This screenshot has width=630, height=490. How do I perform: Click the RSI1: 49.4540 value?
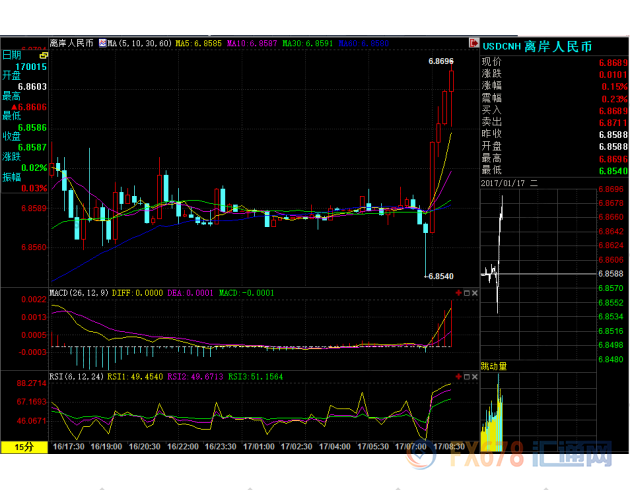tap(135, 377)
